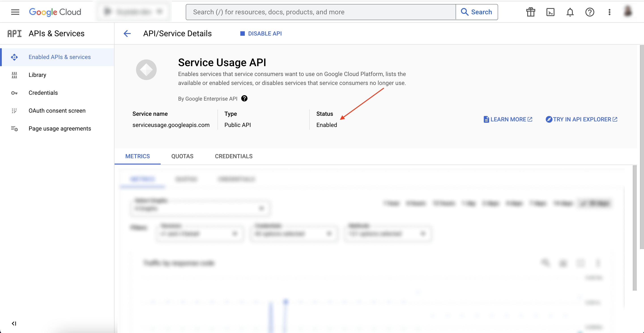Image resolution: width=644 pixels, height=333 pixels.
Task: Click the inner metrics panel scrollbar
Action: (635, 228)
